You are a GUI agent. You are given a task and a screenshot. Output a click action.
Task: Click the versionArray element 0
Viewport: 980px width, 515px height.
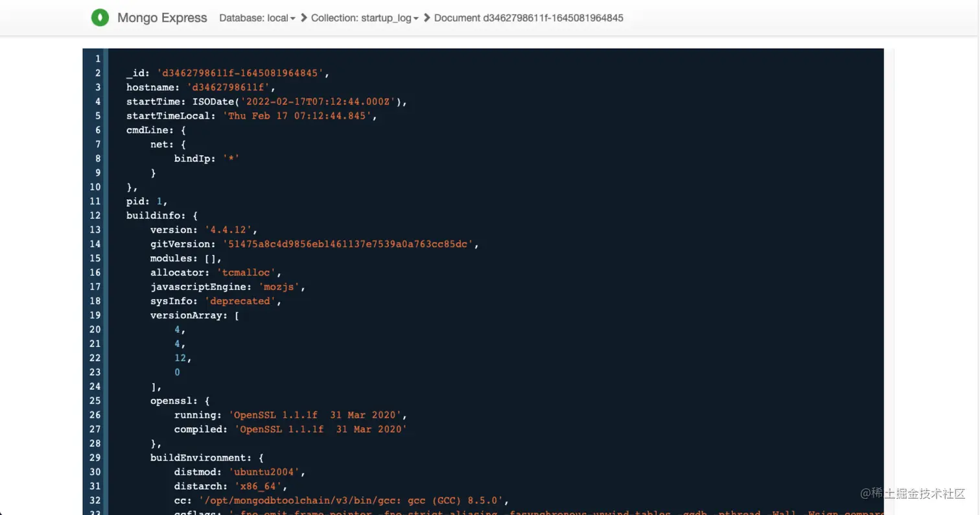(x=178, y=372)
